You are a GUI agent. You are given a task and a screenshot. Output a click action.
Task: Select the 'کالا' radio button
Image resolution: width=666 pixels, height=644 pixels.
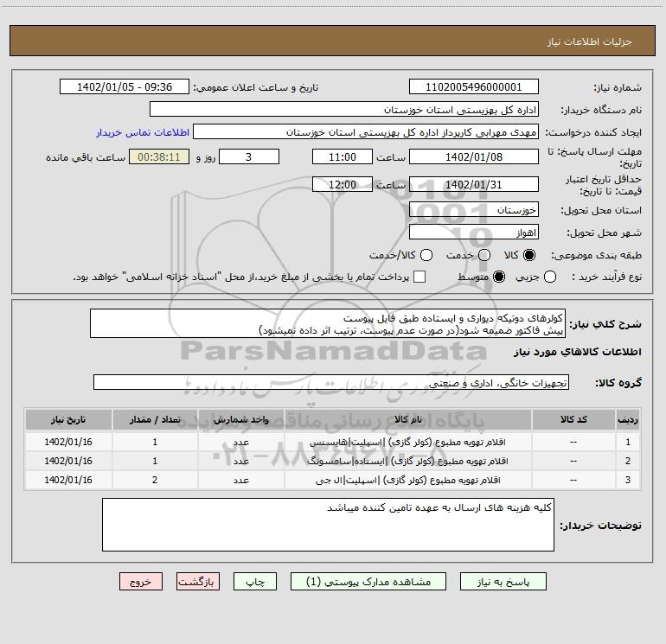[529, 255]
